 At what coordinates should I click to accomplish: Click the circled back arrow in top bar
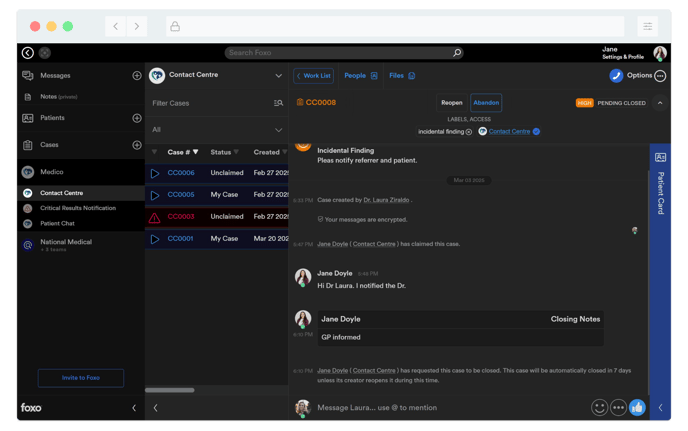[x=28, y=53]
